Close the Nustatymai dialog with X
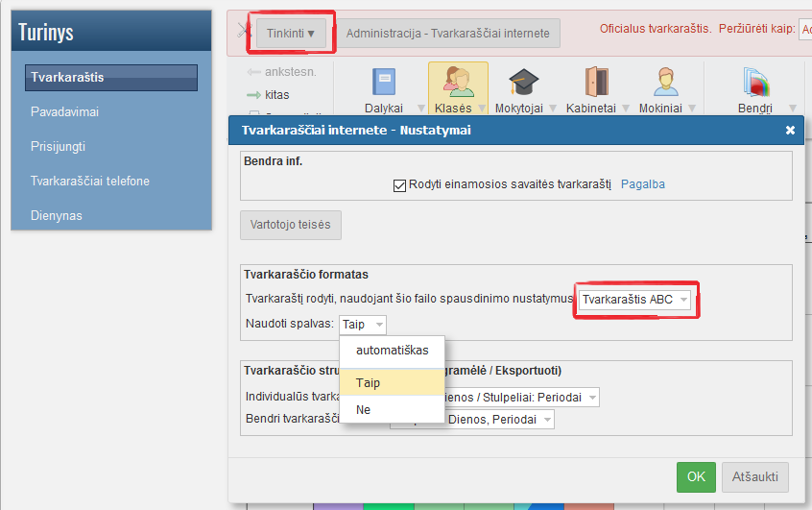 (790, 130)
